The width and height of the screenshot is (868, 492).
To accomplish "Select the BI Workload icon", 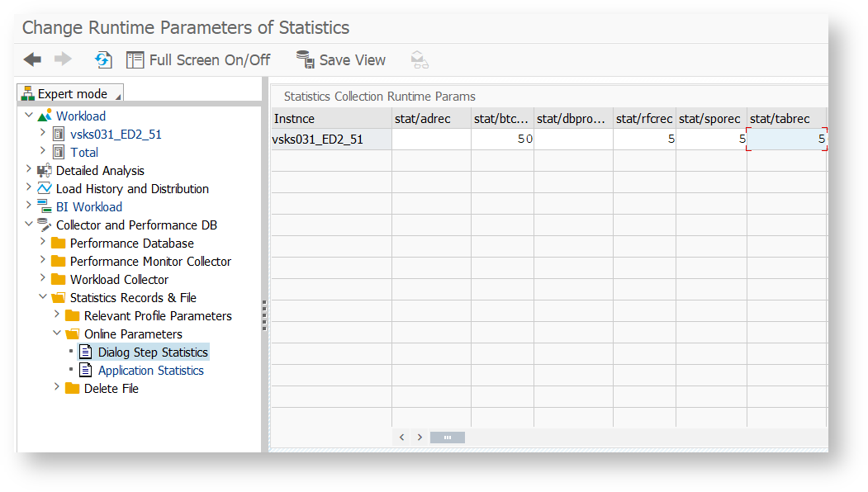I will coord(45,206).
